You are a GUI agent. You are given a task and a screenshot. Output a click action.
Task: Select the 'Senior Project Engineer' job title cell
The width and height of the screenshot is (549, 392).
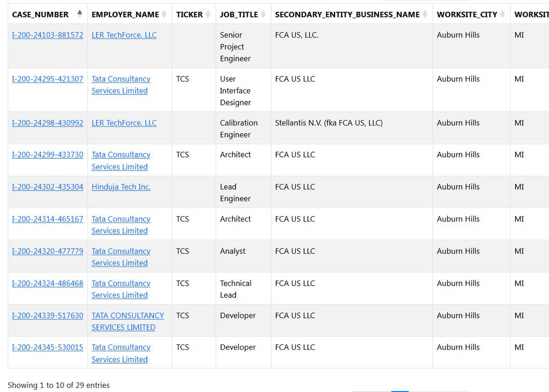click(243, 46)
